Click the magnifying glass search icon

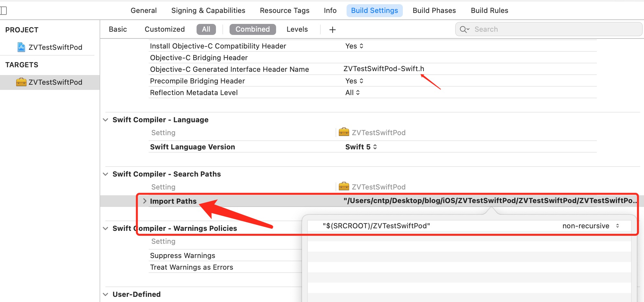(x=464, y=29)
